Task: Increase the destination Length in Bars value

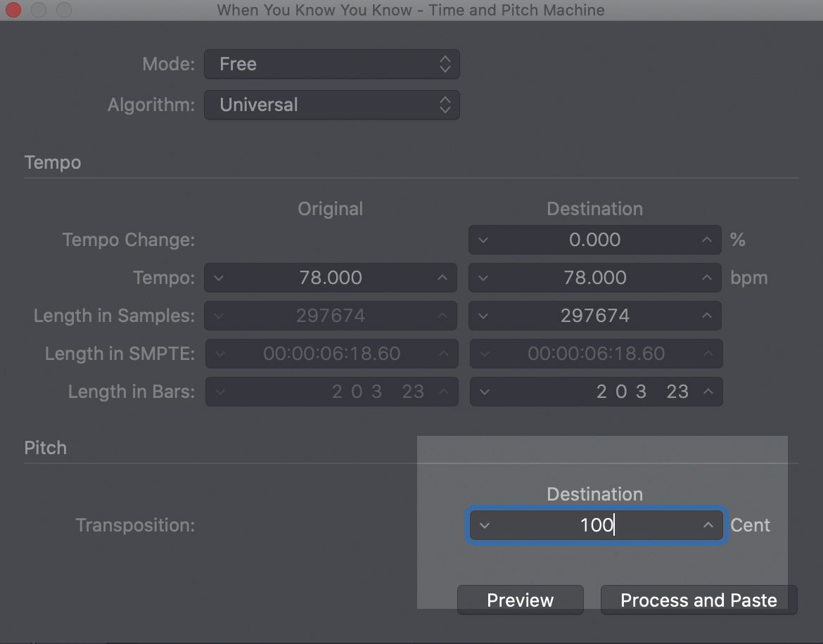Action: [x=708, y=392]
